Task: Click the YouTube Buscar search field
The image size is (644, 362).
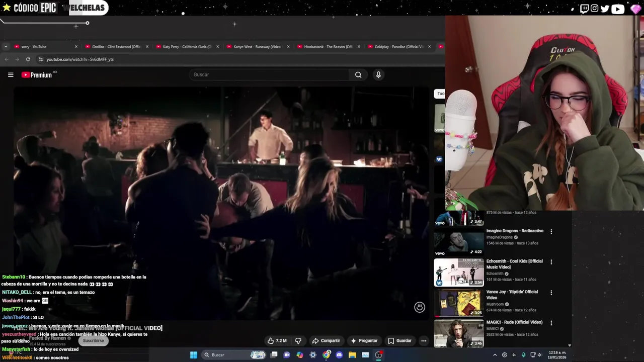Action: pos(269,75)
